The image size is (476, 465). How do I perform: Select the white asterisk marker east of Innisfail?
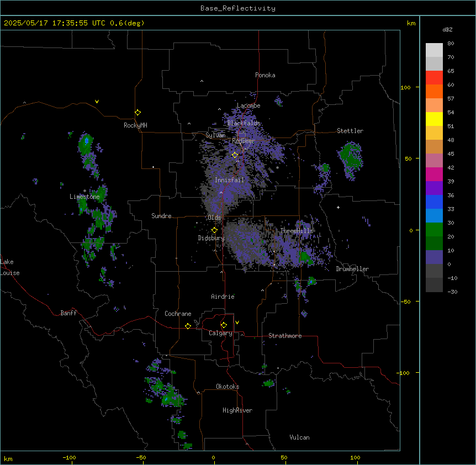point(277,168)
